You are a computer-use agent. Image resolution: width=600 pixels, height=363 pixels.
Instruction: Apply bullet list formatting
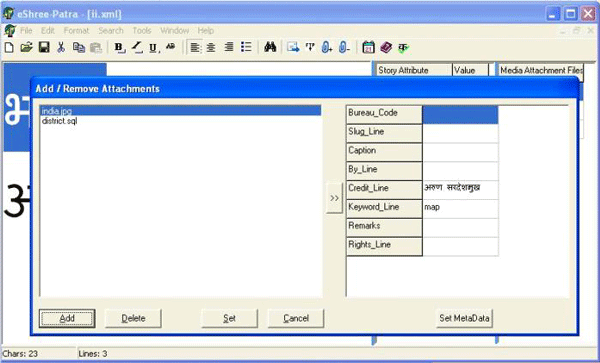(x=246, y=47)
